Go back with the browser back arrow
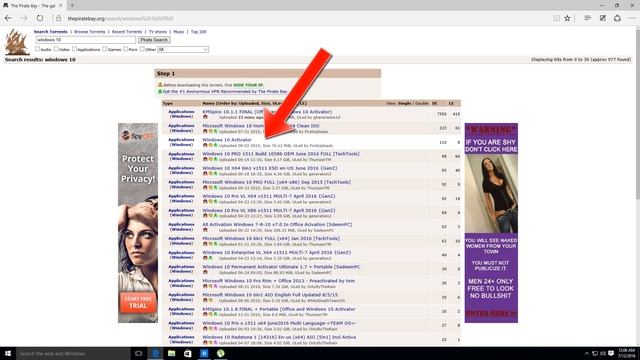This screenshot has width=640, height=360. (8, 18)
